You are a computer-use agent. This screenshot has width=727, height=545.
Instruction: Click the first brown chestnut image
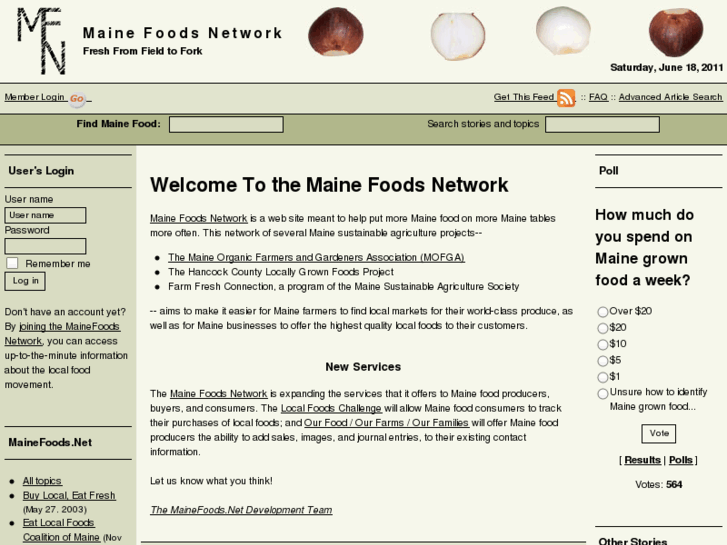coord(336,32)
